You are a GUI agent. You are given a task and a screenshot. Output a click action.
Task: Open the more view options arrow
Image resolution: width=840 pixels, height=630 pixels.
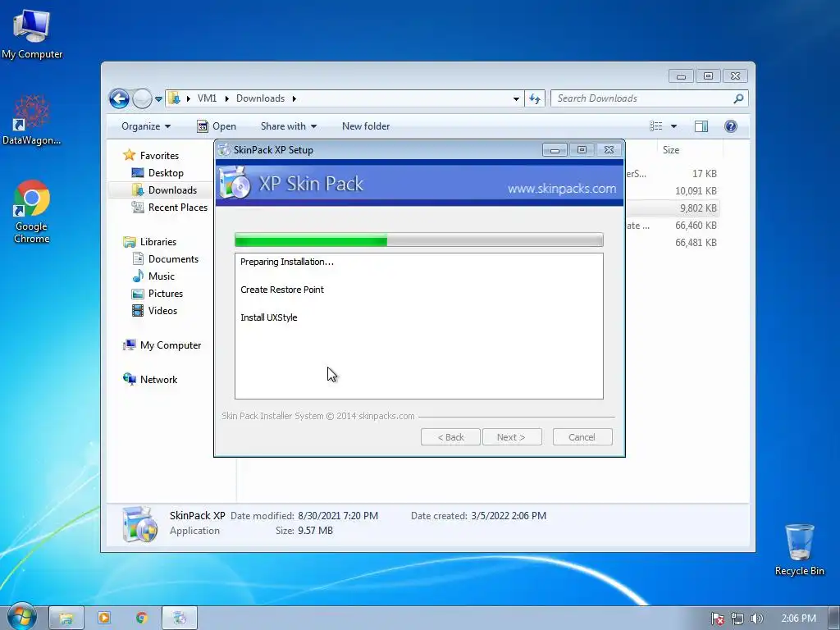pyautogui.click(x=674, y=126)
